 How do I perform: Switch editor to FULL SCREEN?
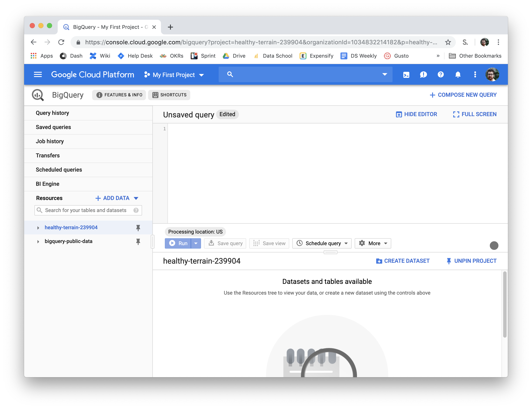(x=475, y=114)
